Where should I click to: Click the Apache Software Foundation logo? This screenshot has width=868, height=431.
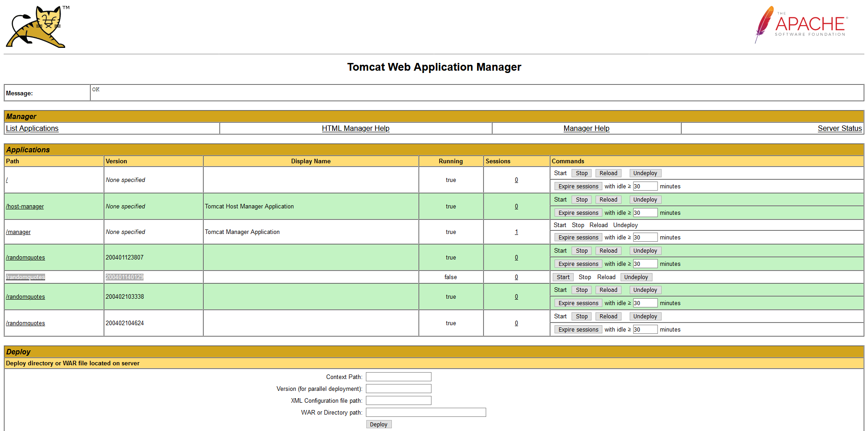click(x=801, y=25)
